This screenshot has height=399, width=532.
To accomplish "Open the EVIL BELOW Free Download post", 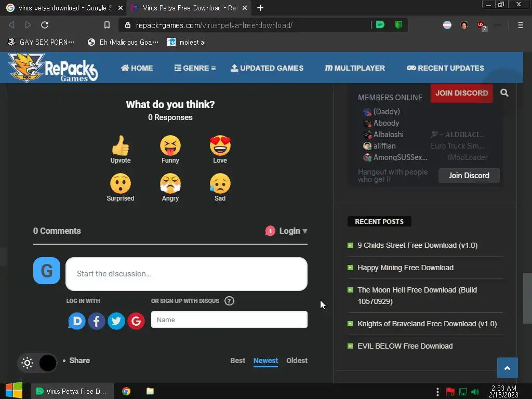I will pos(405,346).
